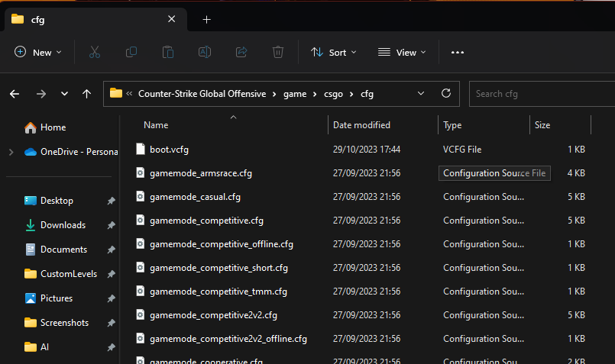The height and width of the screenshot is (364, 615).
Task: Click the Search cfg input field
Action: click(x=542, y=94)
